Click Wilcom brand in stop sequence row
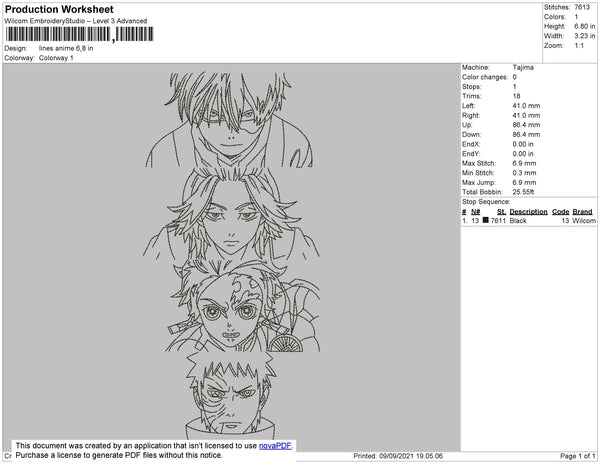This screenshot has width=600, height=464. 584,221
